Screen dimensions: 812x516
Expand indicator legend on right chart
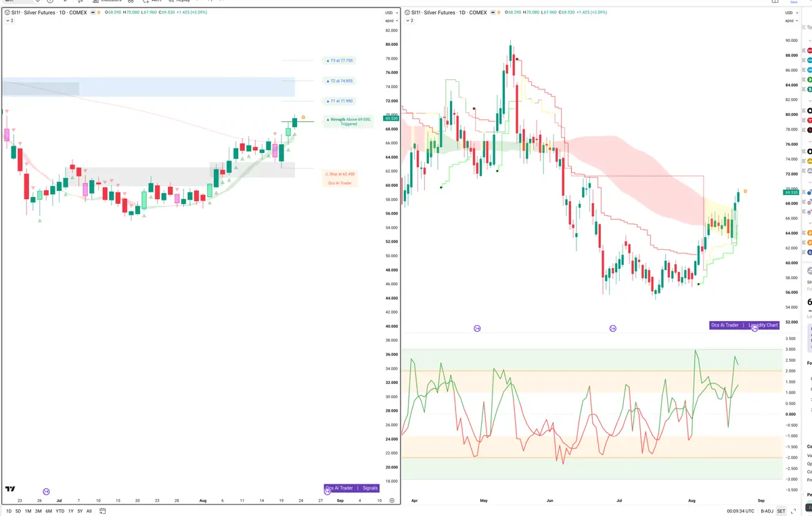[x=408, y=21]
